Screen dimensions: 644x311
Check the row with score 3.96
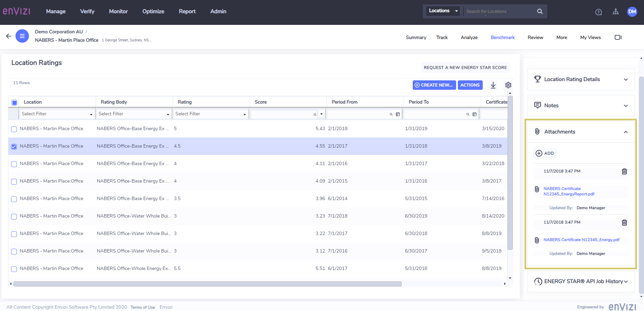(14, 199)
